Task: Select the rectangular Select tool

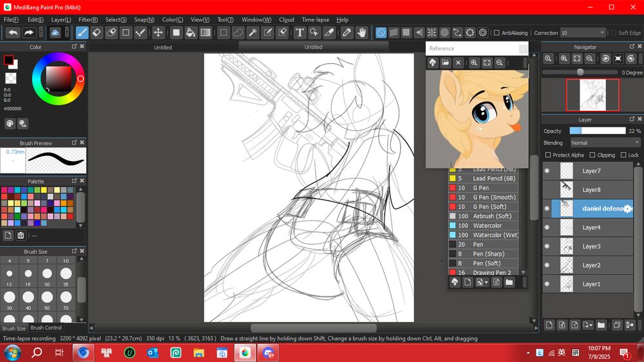Action: pyautogui.click(x=223, y=33)
